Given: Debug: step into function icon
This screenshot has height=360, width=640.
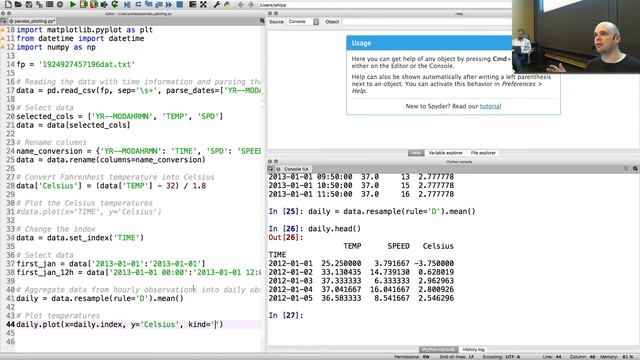Looking at the screenshot, I should 148,4.
